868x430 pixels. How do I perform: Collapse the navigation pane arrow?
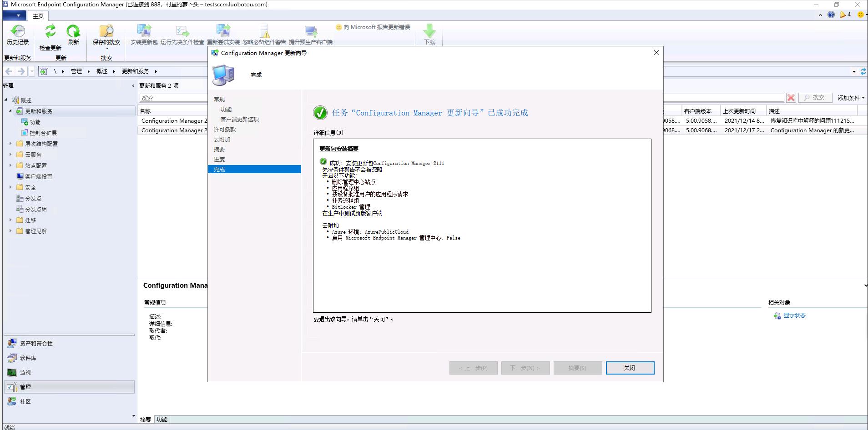[x=133, y=86]
